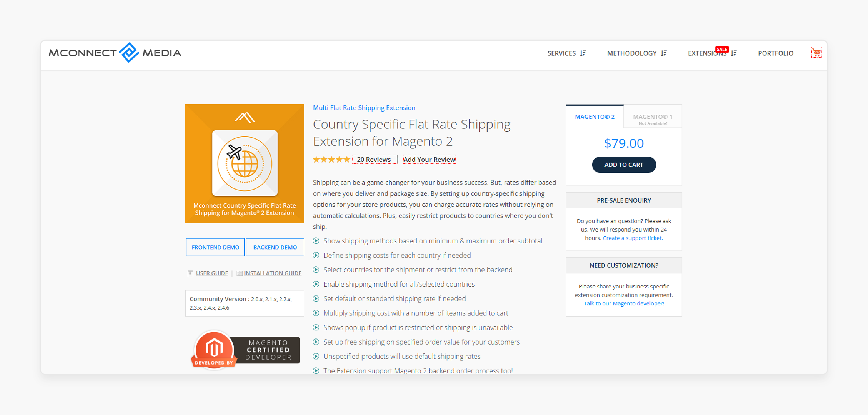Click 'Unspecified products will use default' text
Image resolution: width=868 pixels, height=415 pixels.
tap(402, 357)
